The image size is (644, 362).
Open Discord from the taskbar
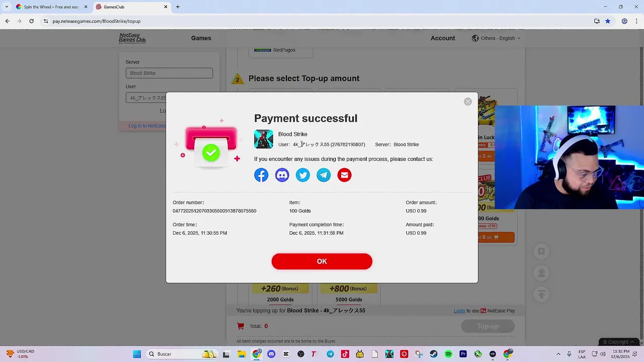click(x=271, y=354)
